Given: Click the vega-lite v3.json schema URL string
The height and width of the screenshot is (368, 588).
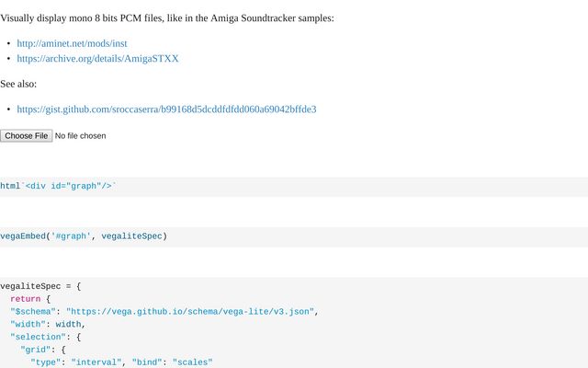Looking at the screenshot, I should [x=190, y=312].
